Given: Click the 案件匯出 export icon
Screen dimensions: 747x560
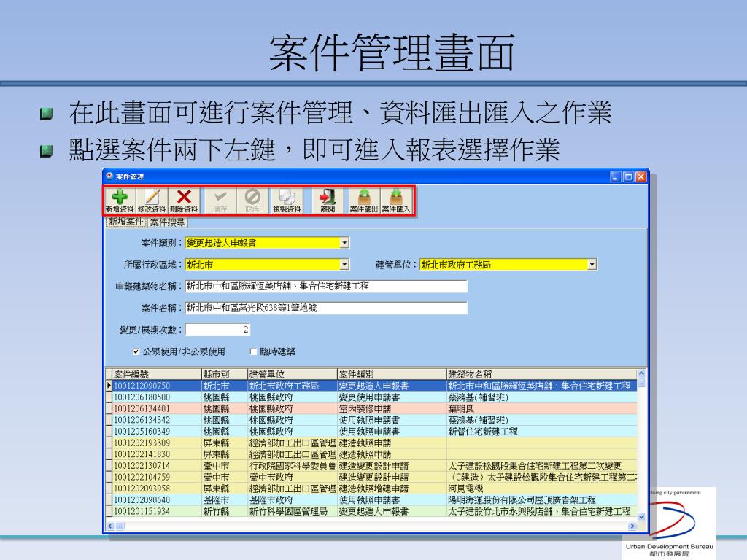Looking at the screenshot, I should pyautogui.click(x=364, y=201).
